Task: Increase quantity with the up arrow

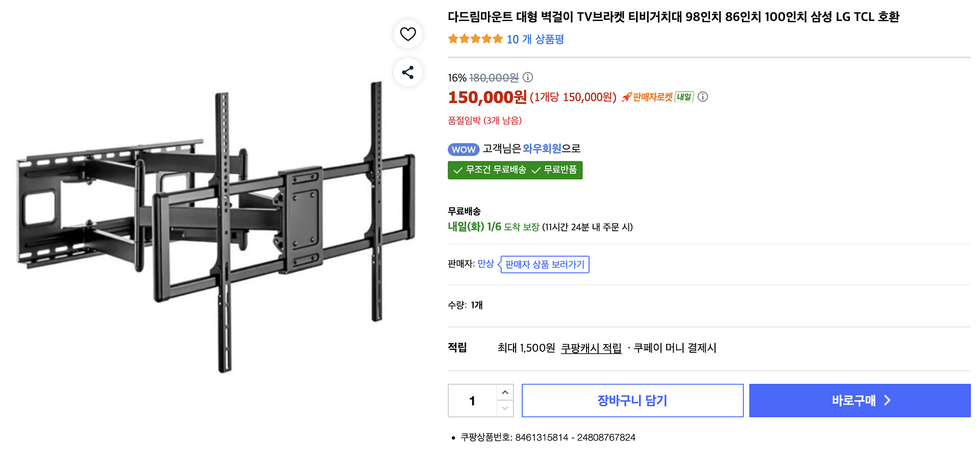Action: 505,392
